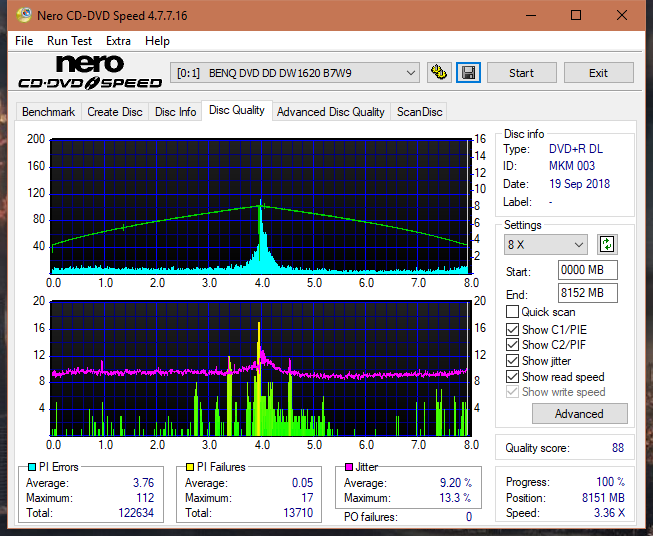Click the refresh speed settings icon
The image size is (653, 536).
607,244
